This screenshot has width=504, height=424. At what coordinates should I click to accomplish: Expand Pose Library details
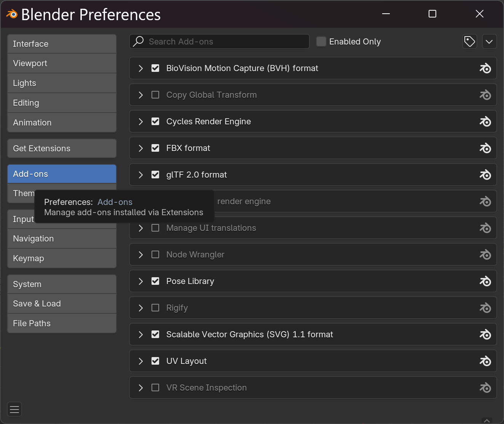click(141, 281)
